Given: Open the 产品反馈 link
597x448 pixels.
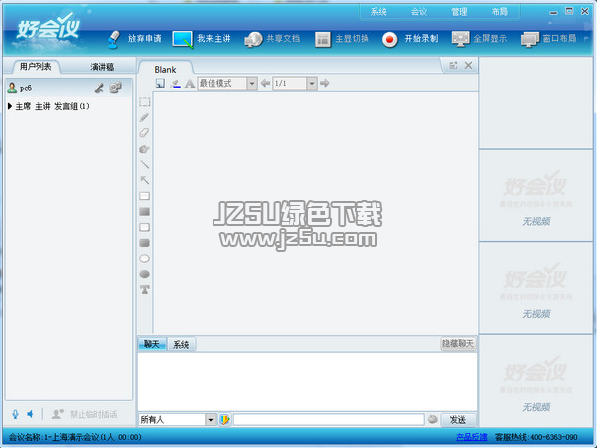Looking at the screenshot, I should (x=472, y=437).
